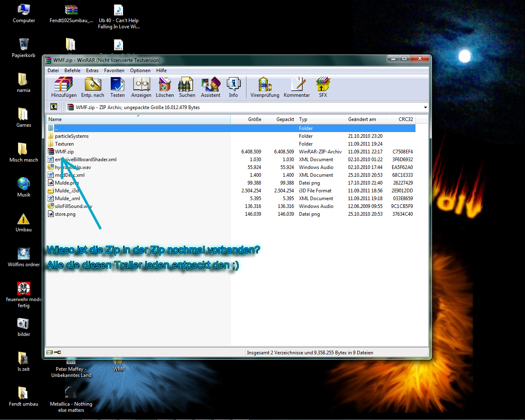This screenshot has width=525, height=420.
Task: Select the bilder desktop icon
Action: point(24,327)
